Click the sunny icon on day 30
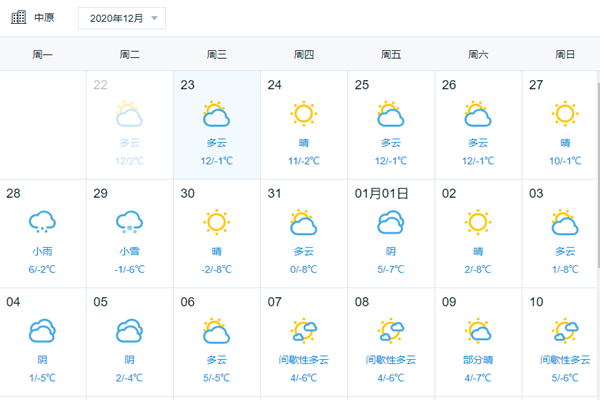The image size is (600, 400). (x=216, y=222)
